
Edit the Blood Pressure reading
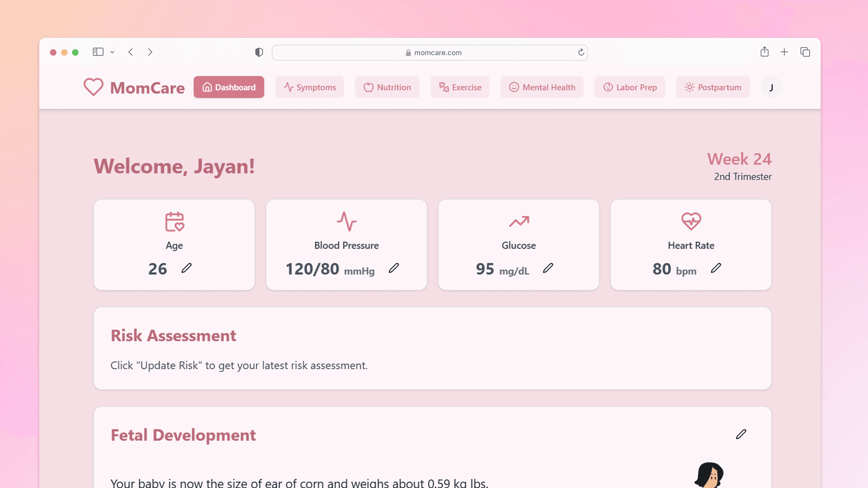click(x=394, y=268)
